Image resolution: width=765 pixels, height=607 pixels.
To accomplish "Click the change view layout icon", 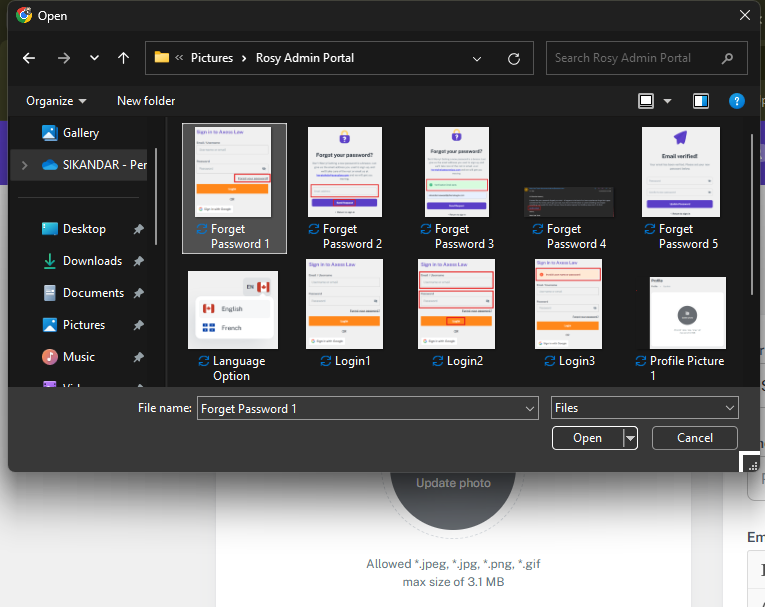I will (x=646, y=101).
